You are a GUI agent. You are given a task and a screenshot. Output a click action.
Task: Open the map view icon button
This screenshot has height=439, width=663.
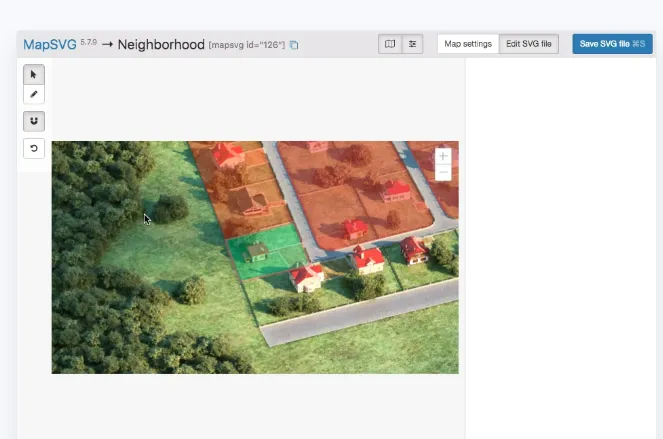390,44
